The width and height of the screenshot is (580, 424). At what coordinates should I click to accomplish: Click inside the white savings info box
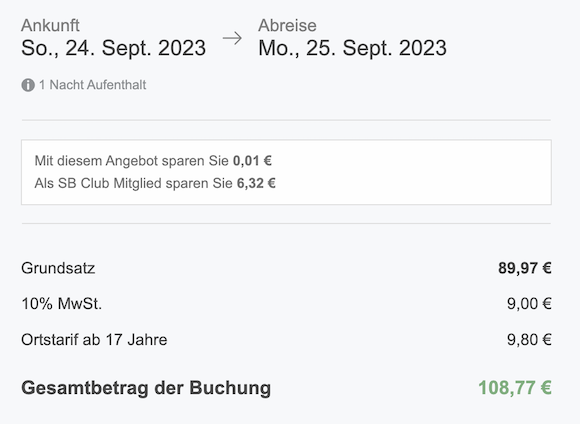tap(286, 172)
